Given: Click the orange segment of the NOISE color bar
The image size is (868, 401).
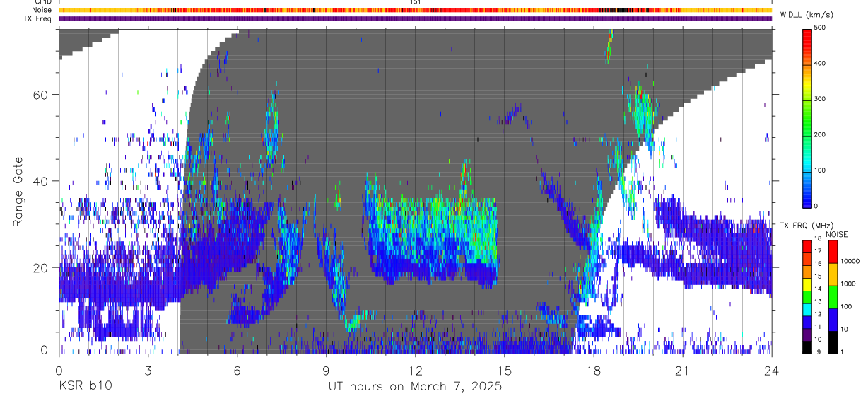Looking at the screenshot, I should point(833,274).
